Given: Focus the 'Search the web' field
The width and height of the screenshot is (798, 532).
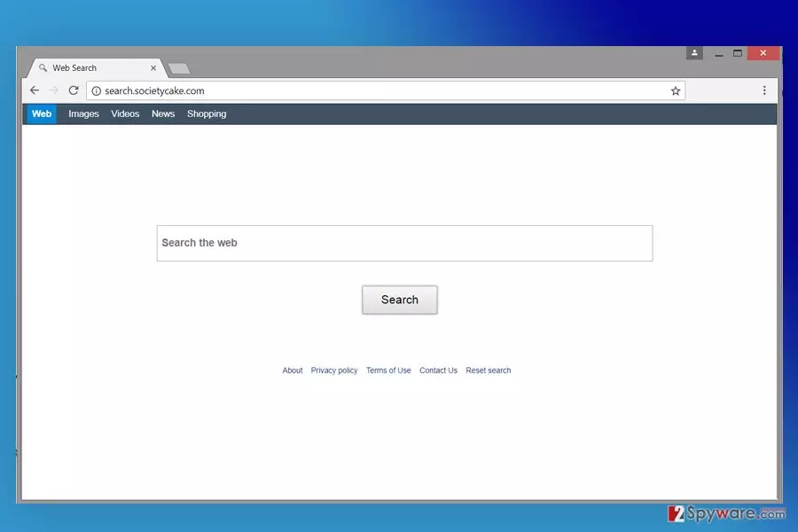Looking at the screenshot, I should 404,243.
